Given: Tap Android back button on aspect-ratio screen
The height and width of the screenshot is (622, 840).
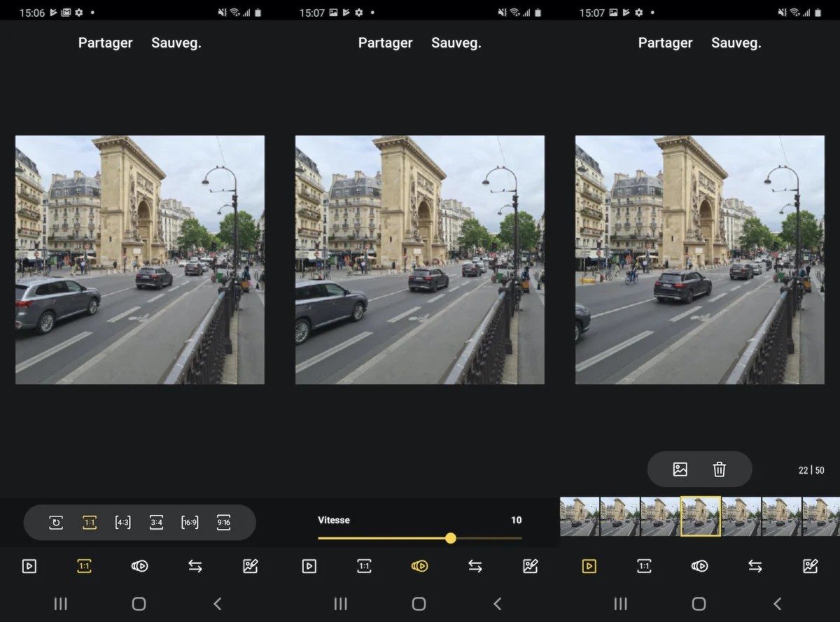Looking at the screenshot, I should (x=218, y=604).
